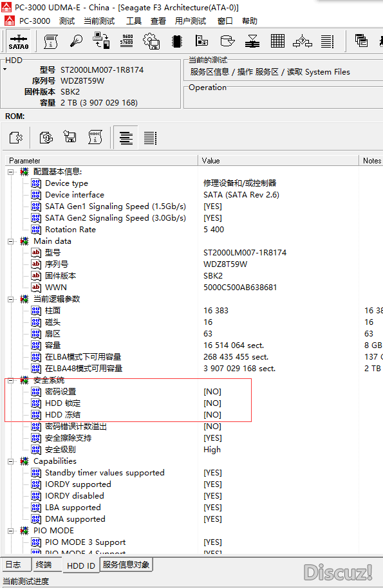Open the grid table icon in toolbar

tap(277, 41)
